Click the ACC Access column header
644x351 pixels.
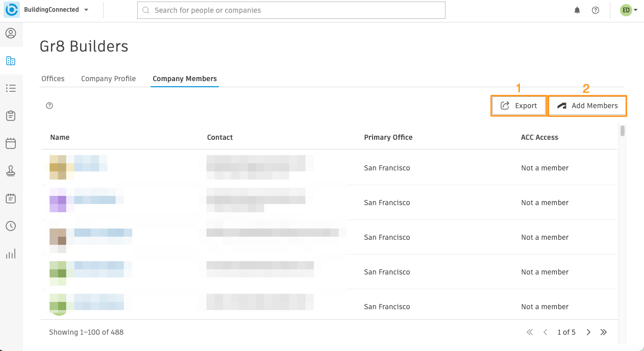(539, 137)
